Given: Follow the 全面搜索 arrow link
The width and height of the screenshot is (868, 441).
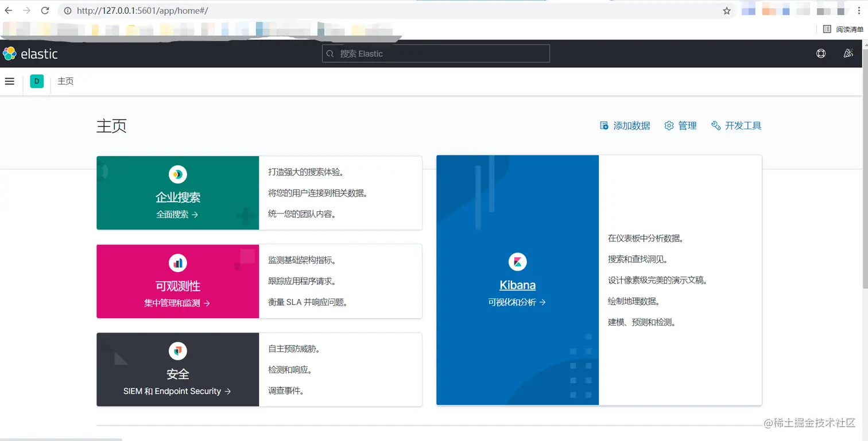Looking at the screenshot, I should [x=177, y=214].
